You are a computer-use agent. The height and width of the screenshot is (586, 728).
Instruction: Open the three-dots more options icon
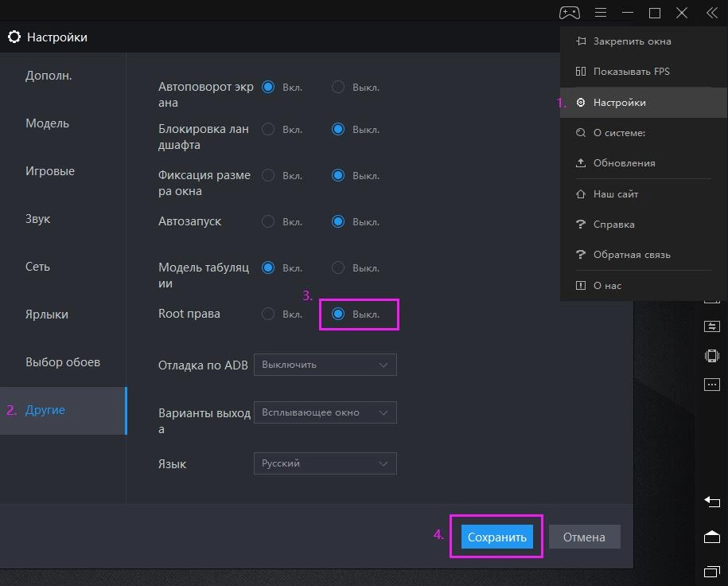tap(711, 385)
